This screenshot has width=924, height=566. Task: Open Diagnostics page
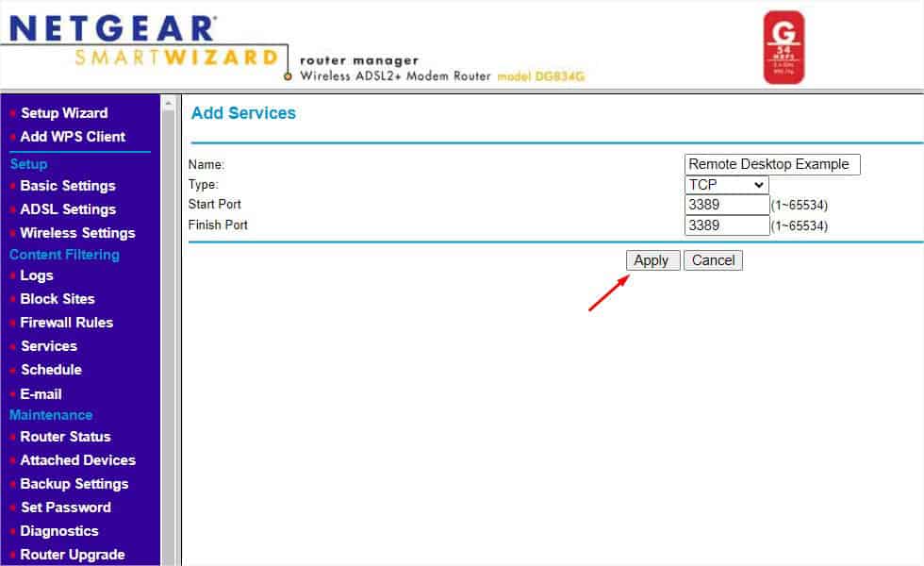pyautogui.click(x=58, y=531)
